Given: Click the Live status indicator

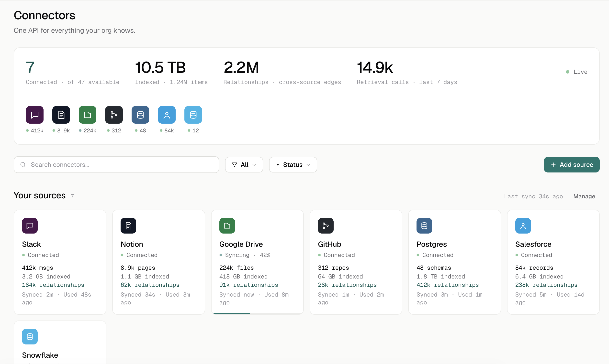Looking at the screenshot, I should pos(576,72).
